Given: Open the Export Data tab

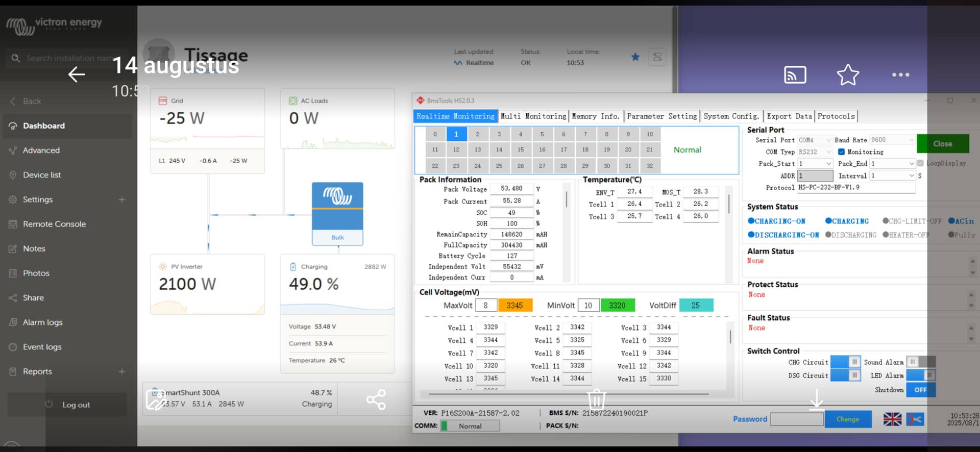Looking at the screenshot, I should click(789, 116).
